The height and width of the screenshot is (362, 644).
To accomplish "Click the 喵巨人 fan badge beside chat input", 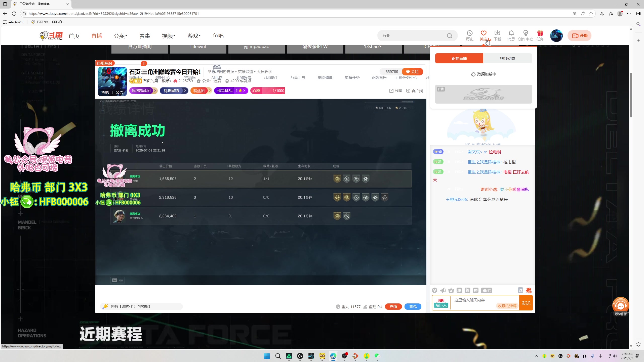I will point(441,303).
